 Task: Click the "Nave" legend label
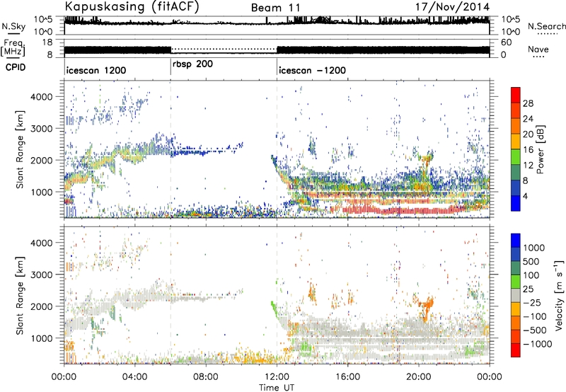click(x=538, y=50)
